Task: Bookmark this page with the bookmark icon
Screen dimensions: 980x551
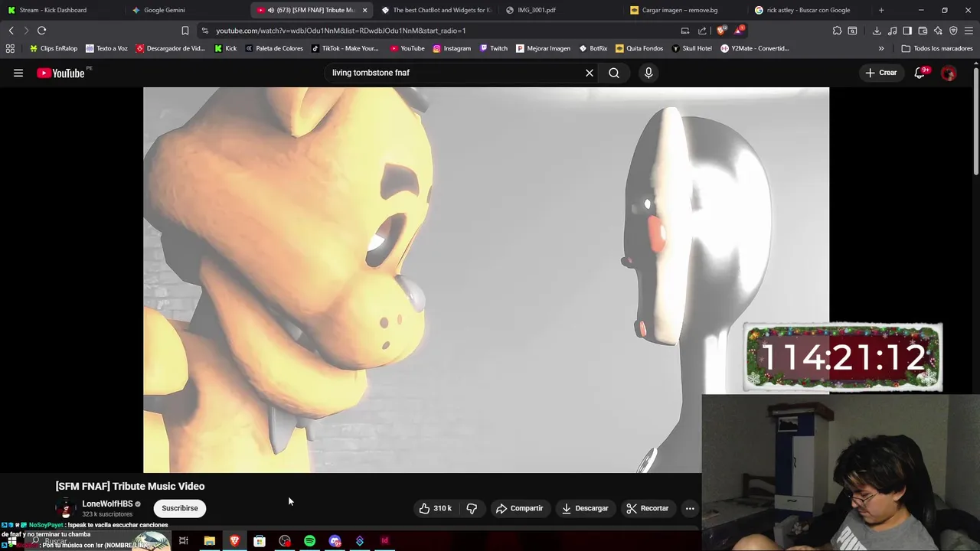Action: [x=185, y=31]
